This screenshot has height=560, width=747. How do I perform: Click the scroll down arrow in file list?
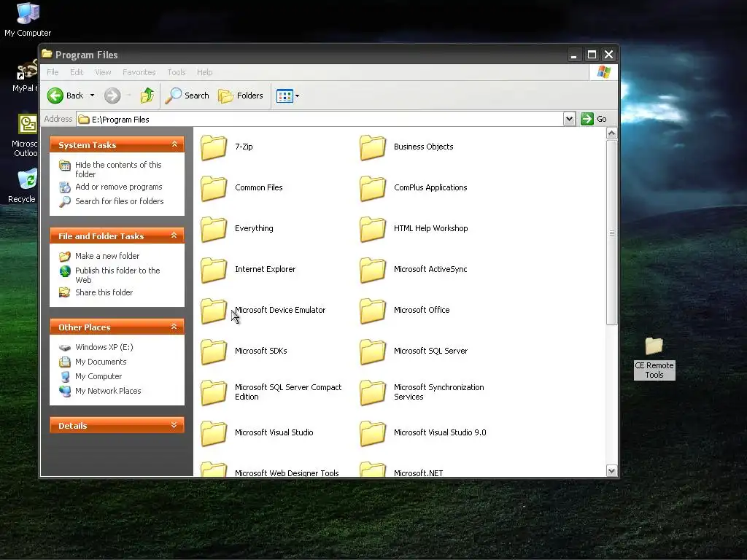(612, 471)
